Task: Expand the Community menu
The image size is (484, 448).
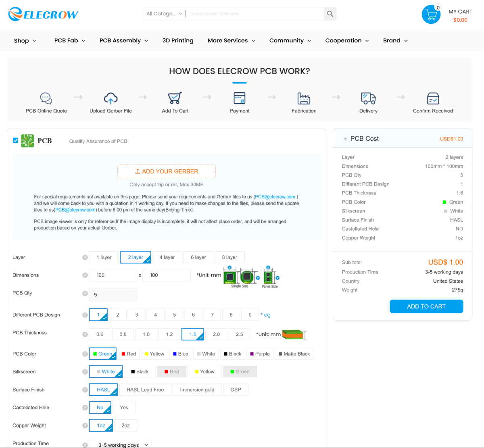Action: 290,41
